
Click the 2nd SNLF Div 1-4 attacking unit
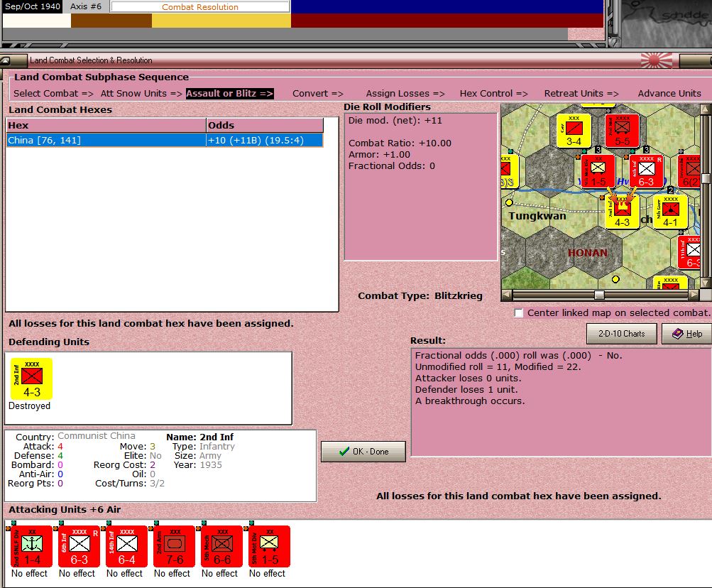32,546
